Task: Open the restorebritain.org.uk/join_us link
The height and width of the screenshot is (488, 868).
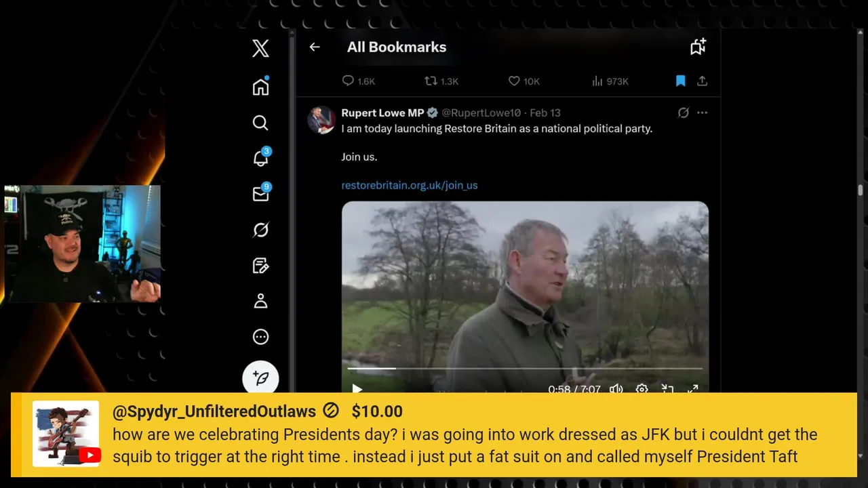Action: (409, 185)
